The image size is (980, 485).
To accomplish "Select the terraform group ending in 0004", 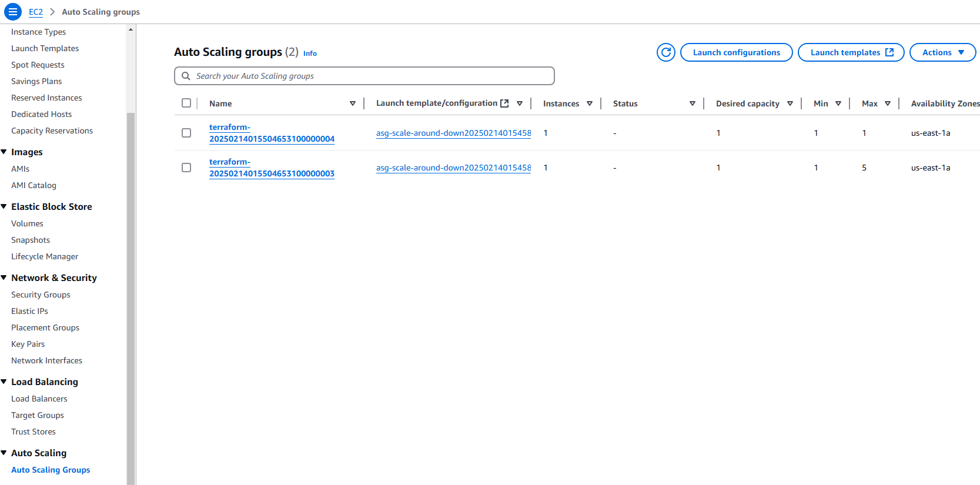I will 186,133.
